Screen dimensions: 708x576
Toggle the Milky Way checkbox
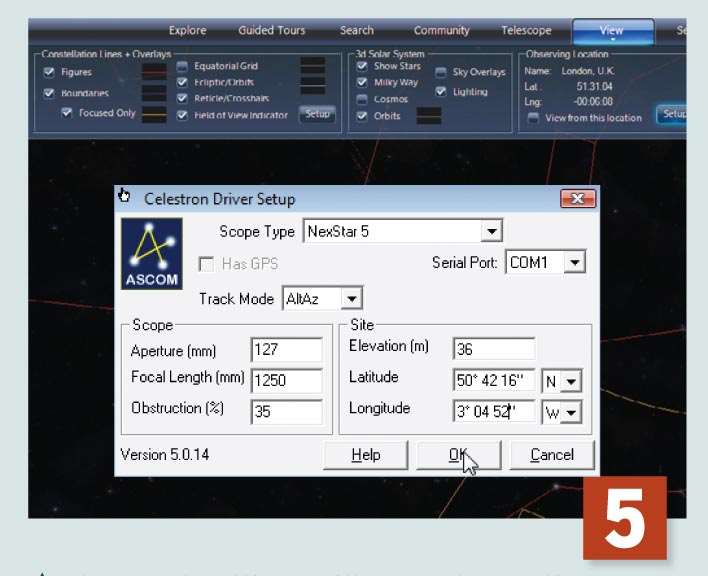click(x=362, y=82)
